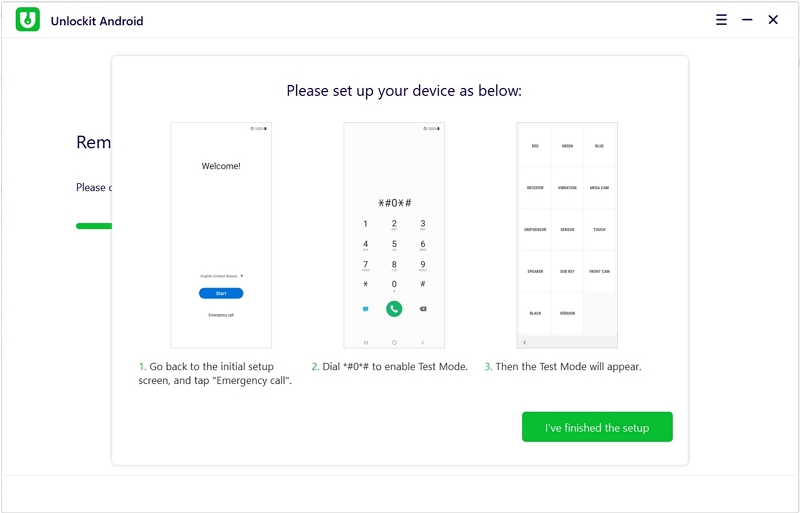Click the Unlockit Android app logo
This screenshot has width=800, height=513.
coord(28,20)
